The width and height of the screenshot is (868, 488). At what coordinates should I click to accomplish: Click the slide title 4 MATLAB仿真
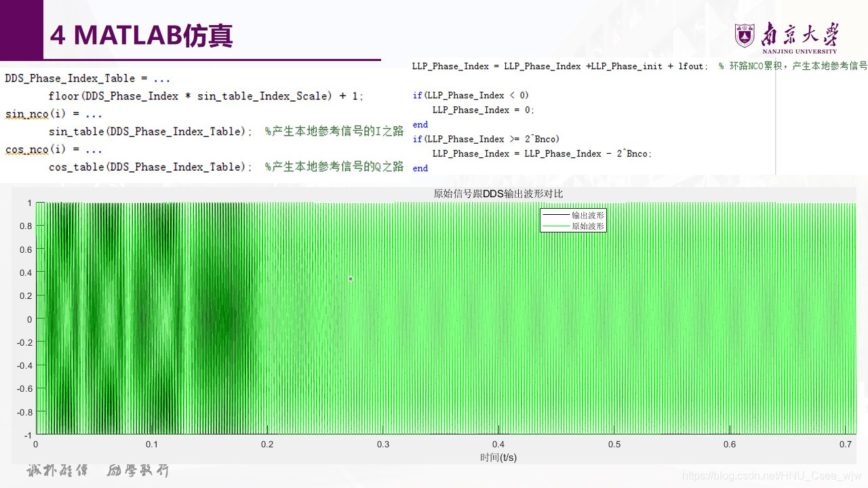(x=141, y=35)
